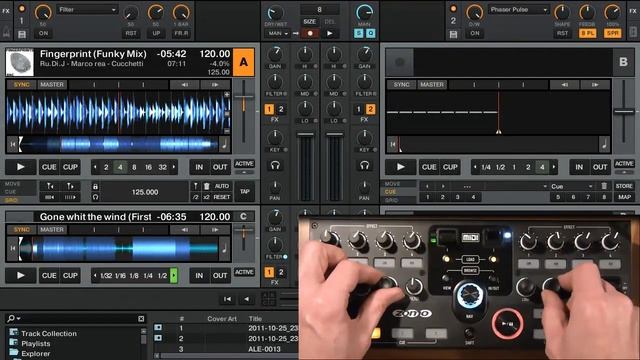Set loop IN point on deck C
The image size is (640, 360).
coord(199,276)
